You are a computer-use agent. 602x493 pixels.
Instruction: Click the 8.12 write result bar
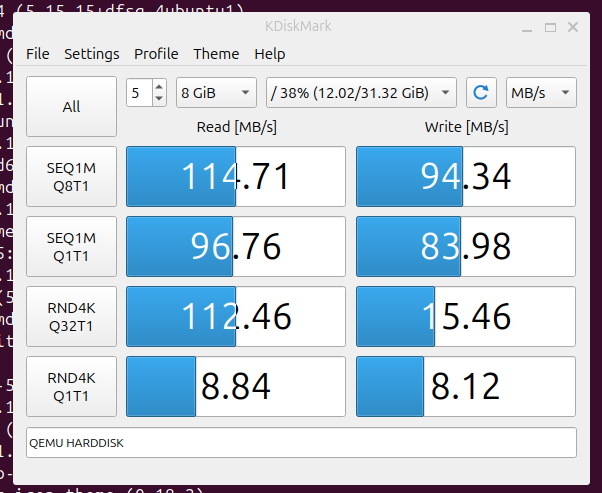[x=466, y=386]
